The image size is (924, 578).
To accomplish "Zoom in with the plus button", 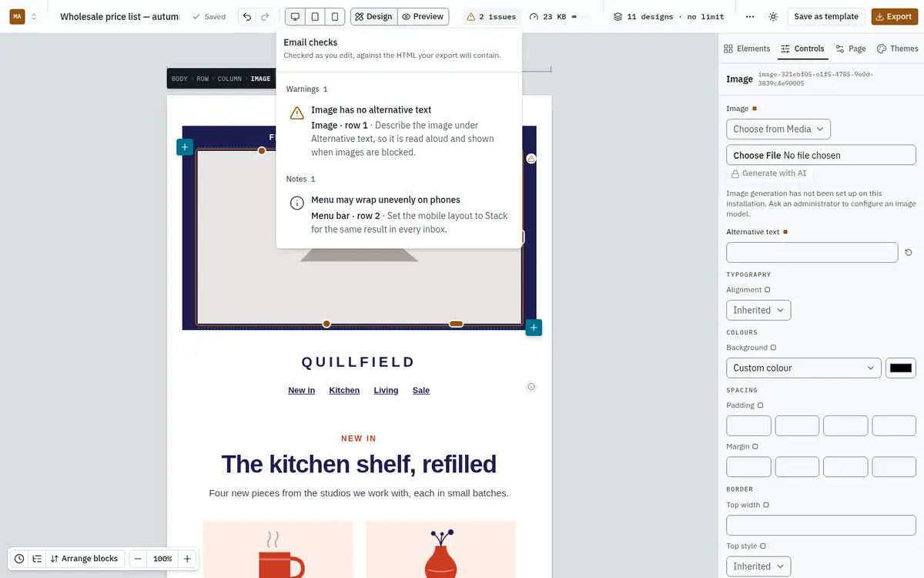I will [x=187, y=559].
